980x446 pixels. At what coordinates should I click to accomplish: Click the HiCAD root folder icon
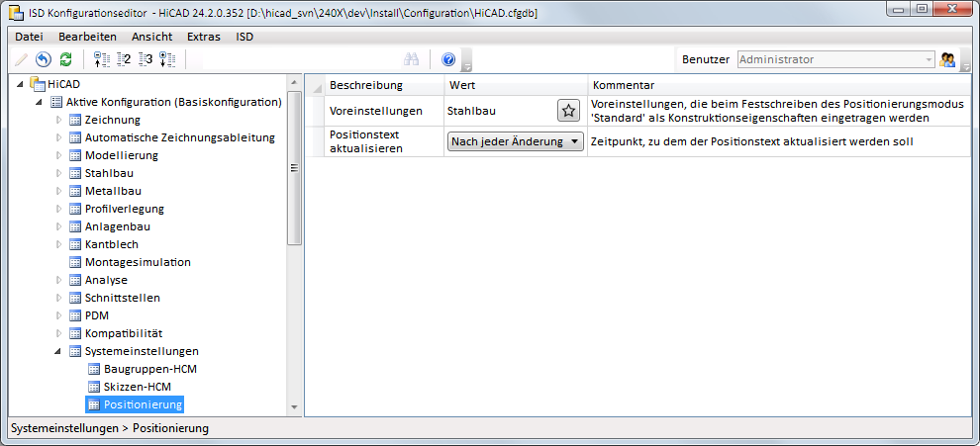(39, 84)
